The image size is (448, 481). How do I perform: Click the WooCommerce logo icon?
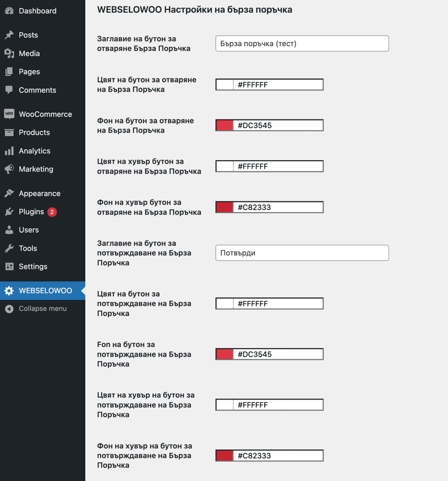9,114
